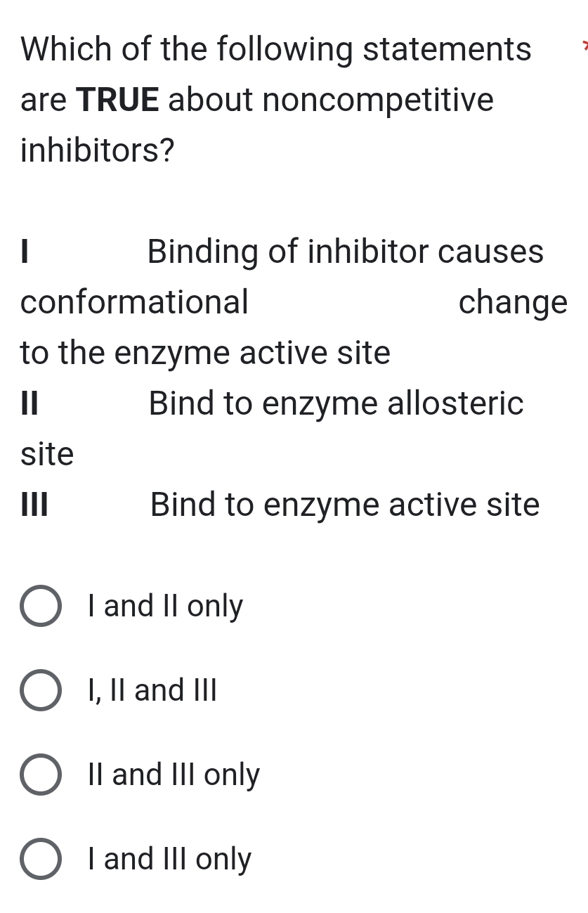The image size is (588, 913).
Task: Select the "I and II only" radio button
Action: 40,606
